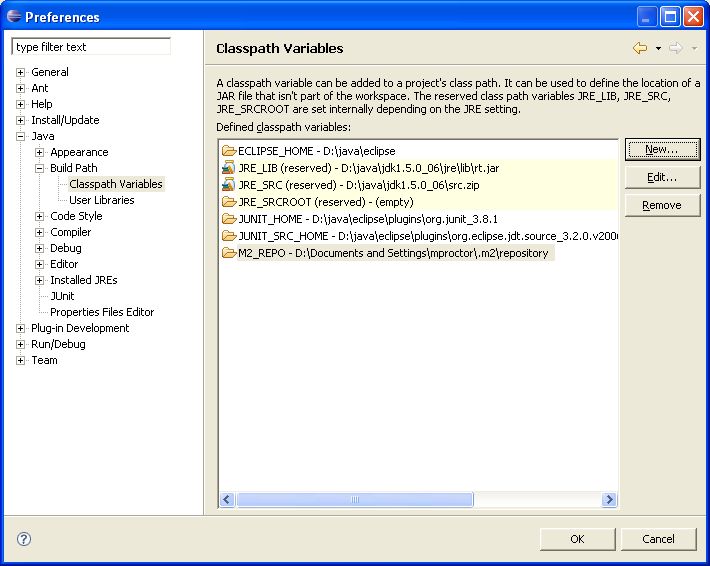Image resolution: width=710 pixels, height=566 pixels.
Task: Open the back history dropdown arrow
Action: [x=658, y=49]
